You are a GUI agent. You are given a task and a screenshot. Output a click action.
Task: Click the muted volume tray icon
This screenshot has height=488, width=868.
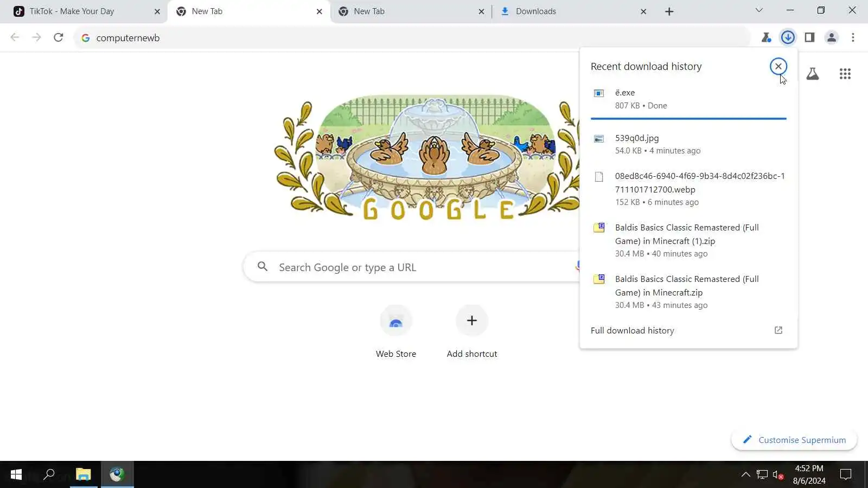778,475
